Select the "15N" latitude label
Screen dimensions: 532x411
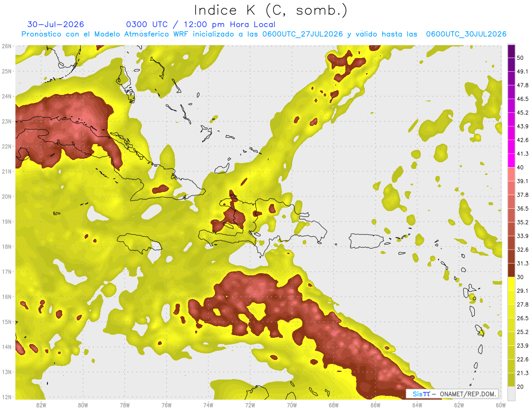[x=7, y=321]
